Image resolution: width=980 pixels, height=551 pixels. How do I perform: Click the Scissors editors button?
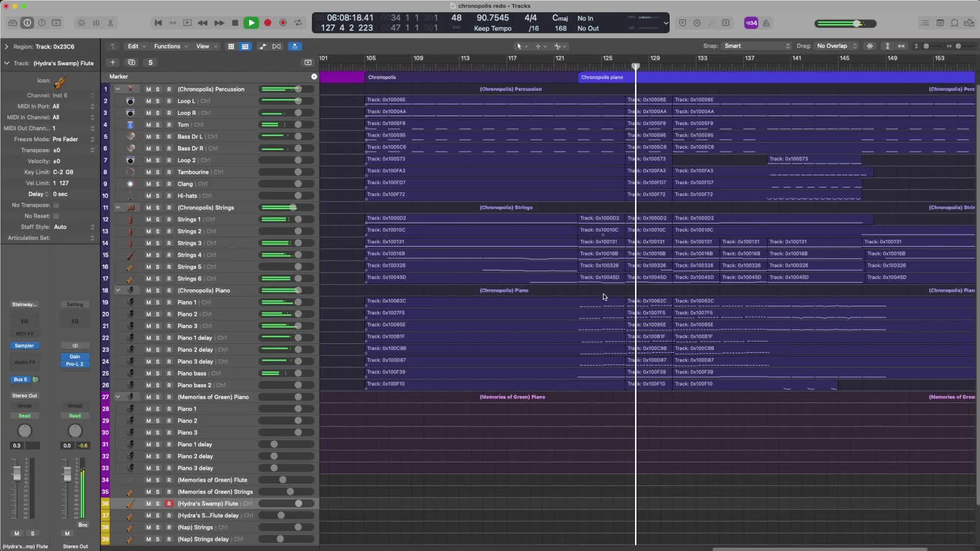pos(110,23)
